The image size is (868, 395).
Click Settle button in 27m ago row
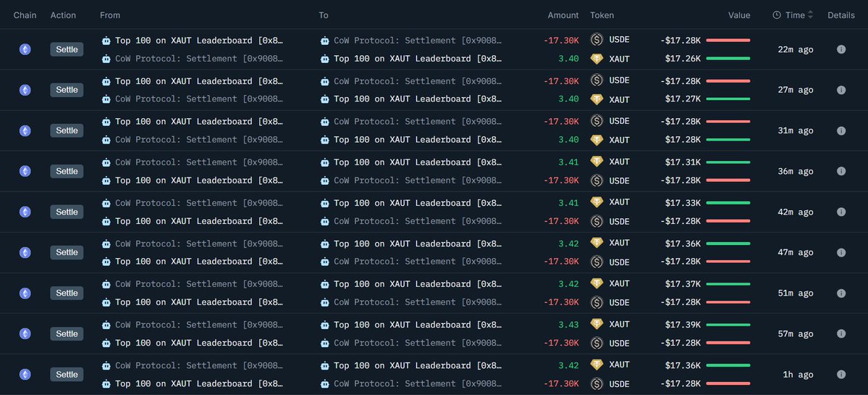[67, 90]
